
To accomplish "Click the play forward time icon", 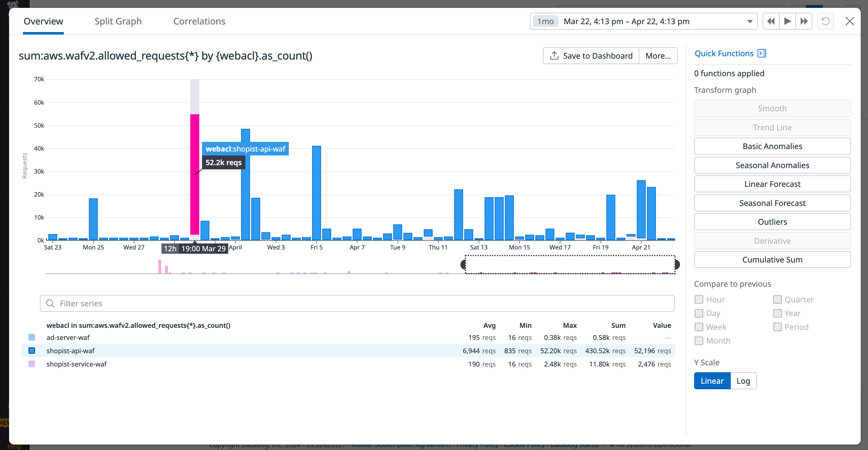I will [x=787, y=21].
